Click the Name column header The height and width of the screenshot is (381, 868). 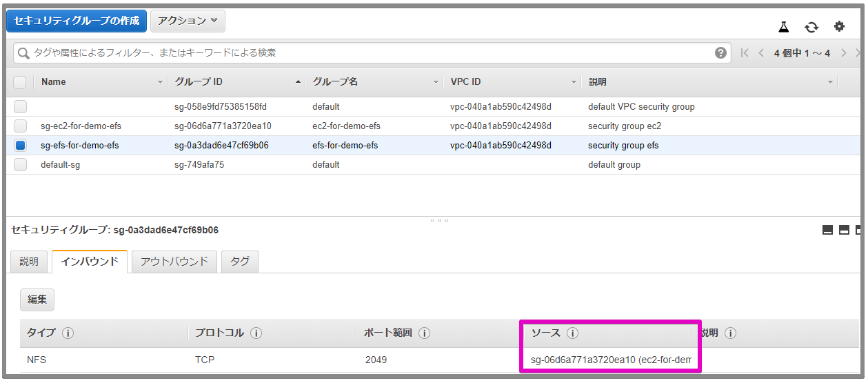click(x=54, y=82)
